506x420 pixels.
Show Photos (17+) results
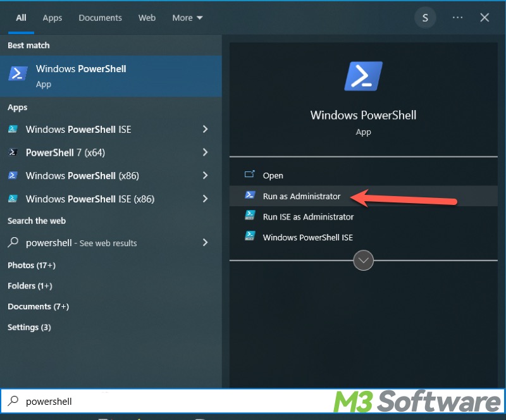(x=32, y=265)
